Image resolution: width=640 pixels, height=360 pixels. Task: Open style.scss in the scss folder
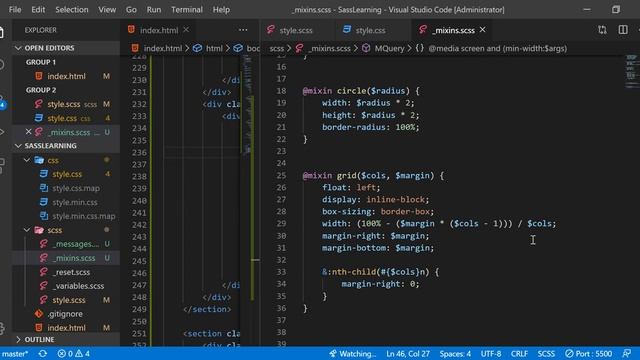click(x=67, y=300)
